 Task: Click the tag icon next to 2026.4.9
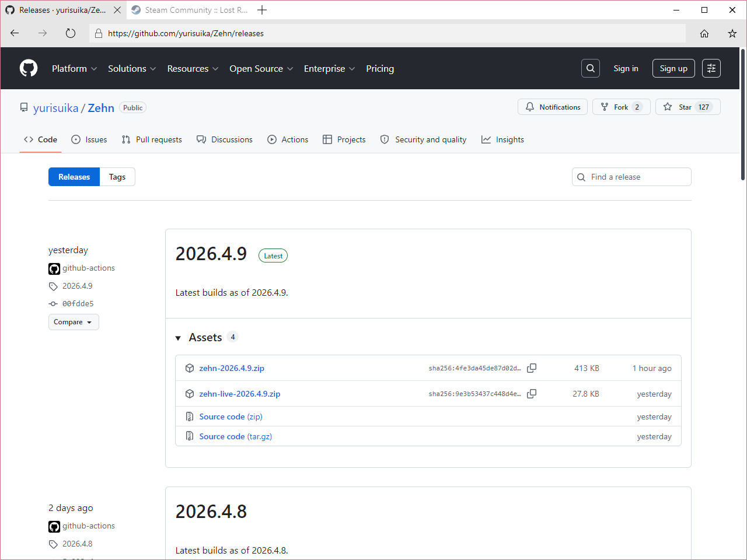coord(53,286)
